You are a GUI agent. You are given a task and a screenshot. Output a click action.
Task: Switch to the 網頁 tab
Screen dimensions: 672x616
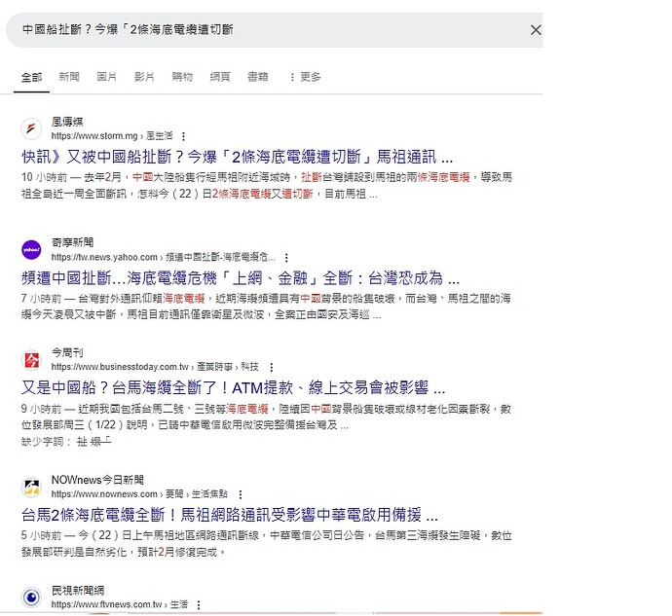pyautogui.click(x=220, y=77)
